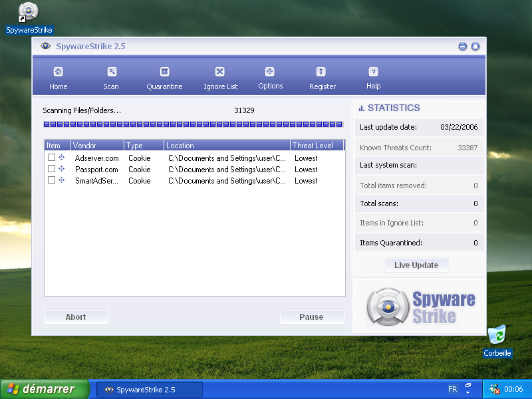Tick the Passport.com checkbox
The height and width of the screenshot is (399, 532).
point(52,169)
